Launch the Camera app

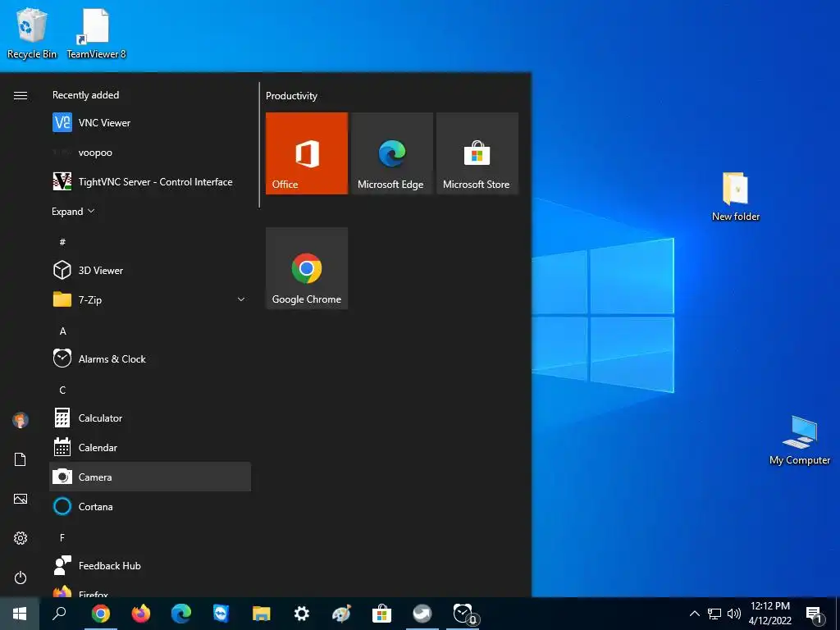(150, 477)
